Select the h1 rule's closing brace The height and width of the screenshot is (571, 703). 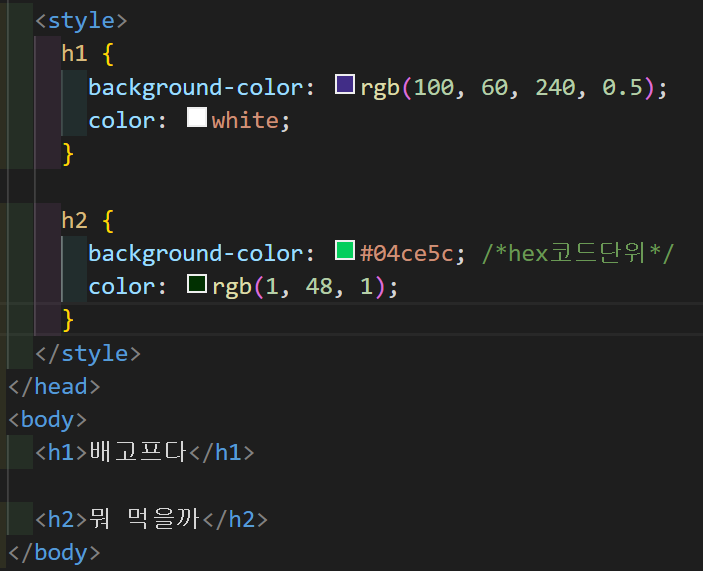coord(68,154)
